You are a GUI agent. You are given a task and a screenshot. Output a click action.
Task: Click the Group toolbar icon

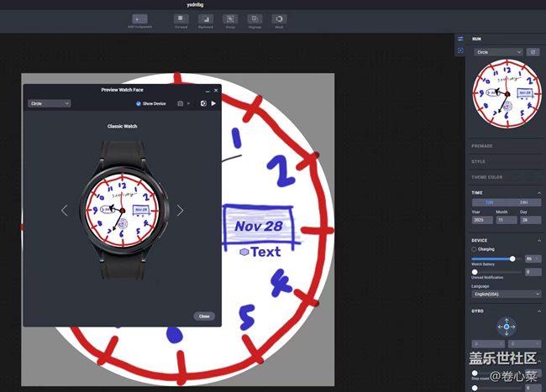(x=230, y=18)
